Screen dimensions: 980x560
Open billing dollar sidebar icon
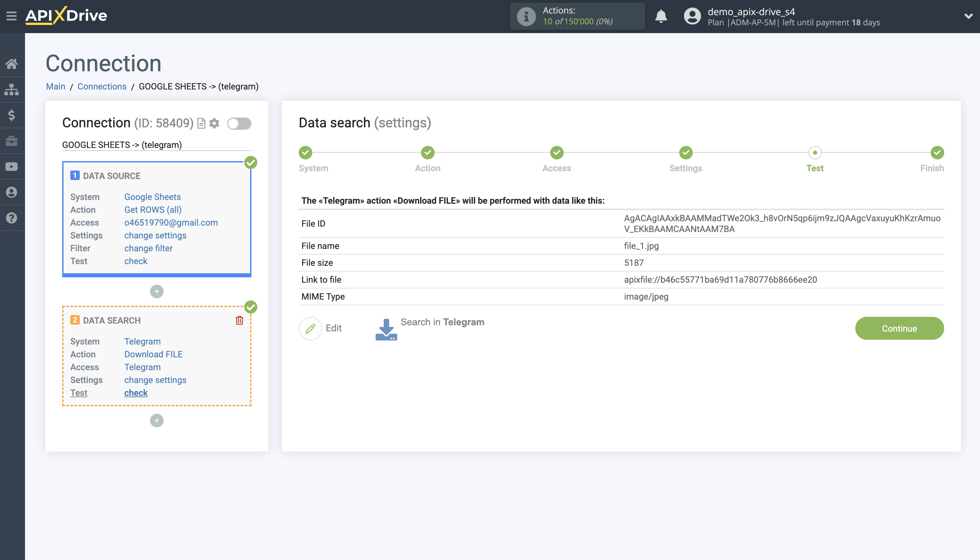click(x=11, y=115)
